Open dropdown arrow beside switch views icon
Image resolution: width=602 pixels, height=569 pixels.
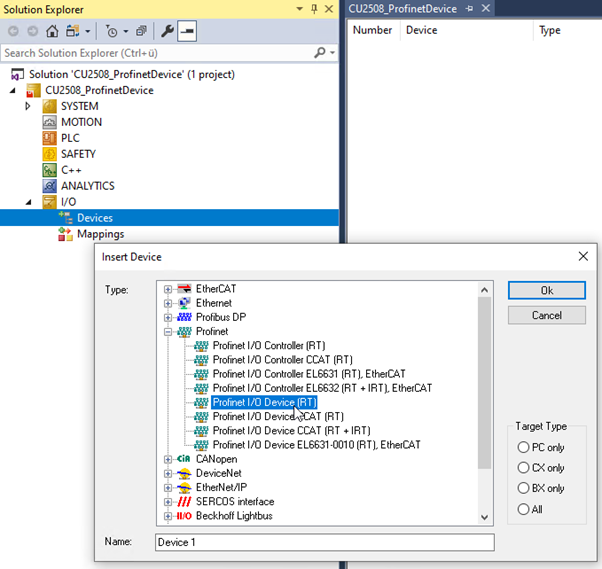tap(88, 31)
